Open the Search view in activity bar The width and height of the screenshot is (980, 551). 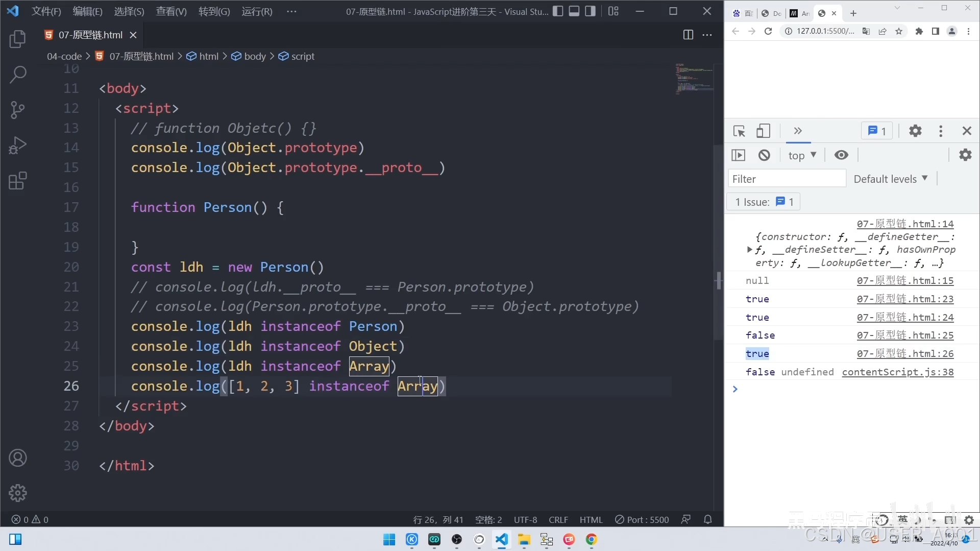click(17, 75)
